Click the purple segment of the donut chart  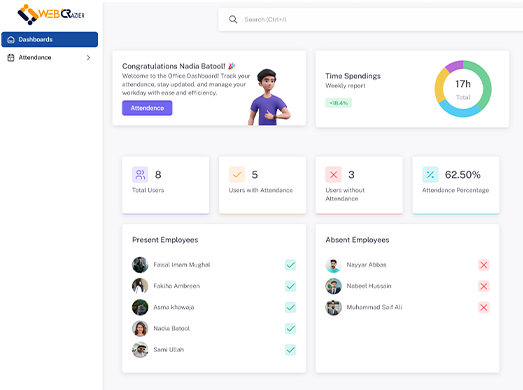click(455, 66)
